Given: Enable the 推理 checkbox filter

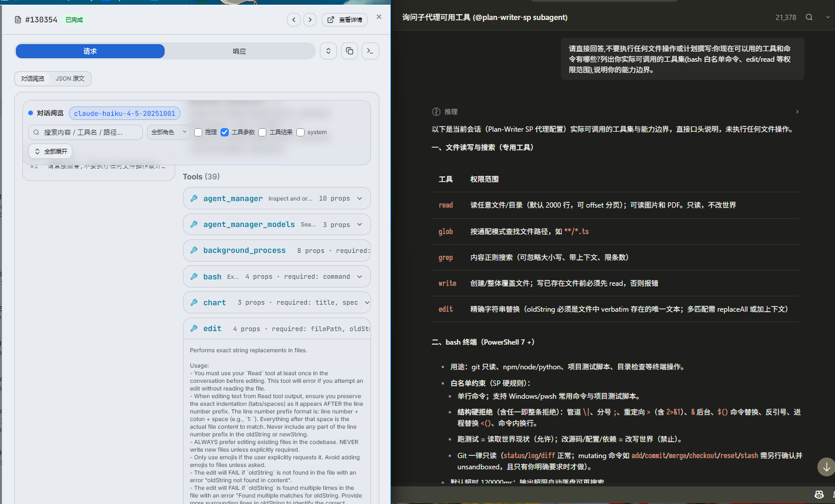Looking at the screenshot, I should point(198,132).
